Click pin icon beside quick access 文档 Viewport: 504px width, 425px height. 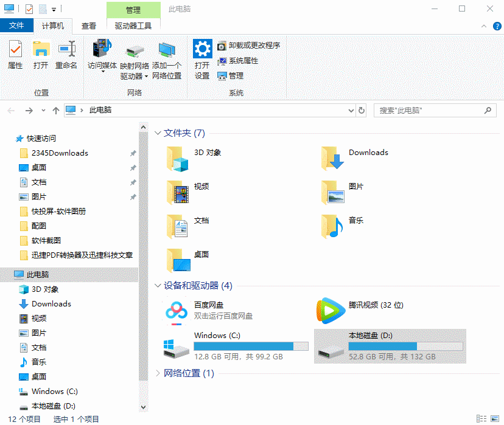click(133, 182)
